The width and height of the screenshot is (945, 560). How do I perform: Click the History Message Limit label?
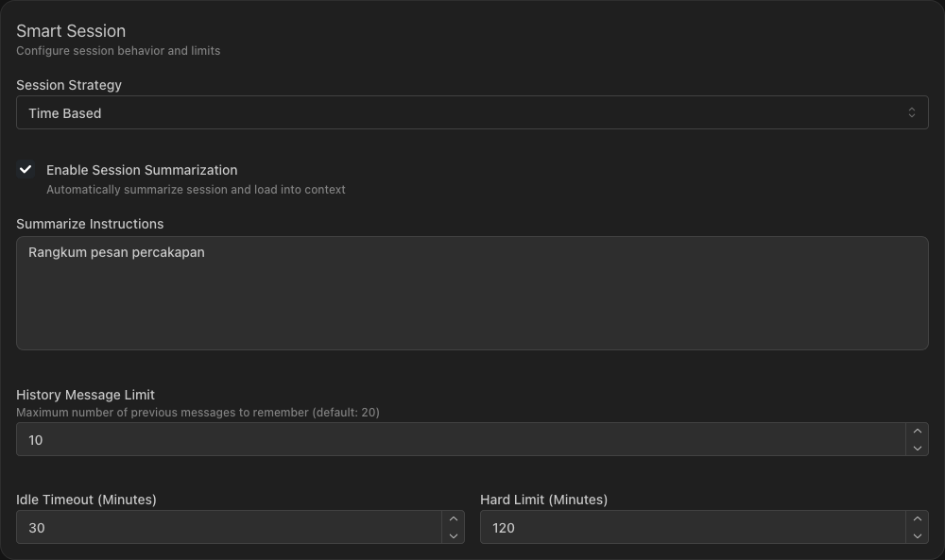point(85,395)
